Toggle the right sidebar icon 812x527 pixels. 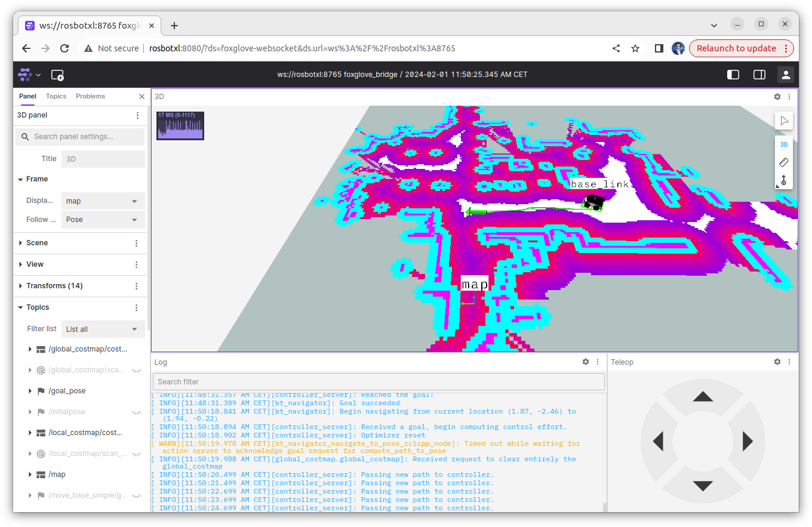pyautogui.click(x=759, y=75)
